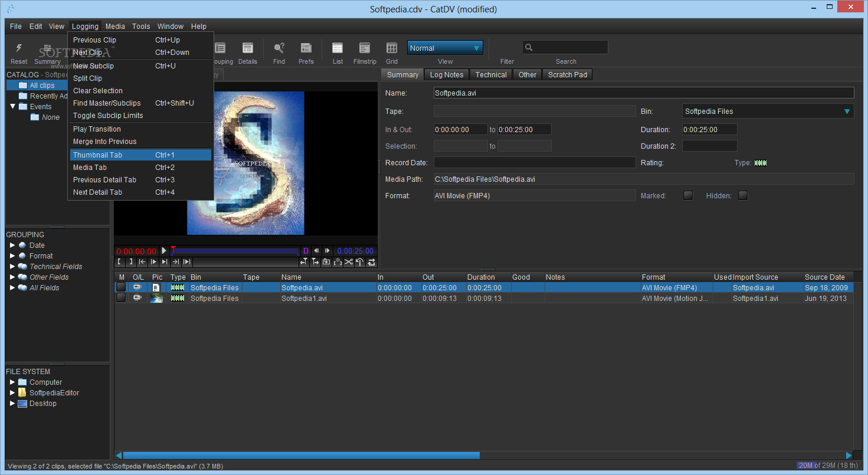The height and width of the screenshot is (475, 868).
Task: Click the Name field with Softpedia.avi
Action: pos(644,93)
